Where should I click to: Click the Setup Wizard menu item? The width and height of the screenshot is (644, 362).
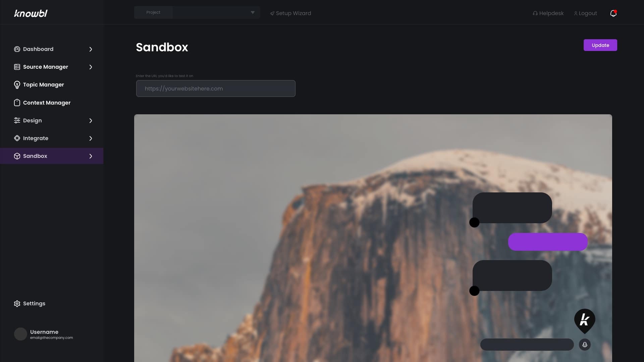coord(290,12)
